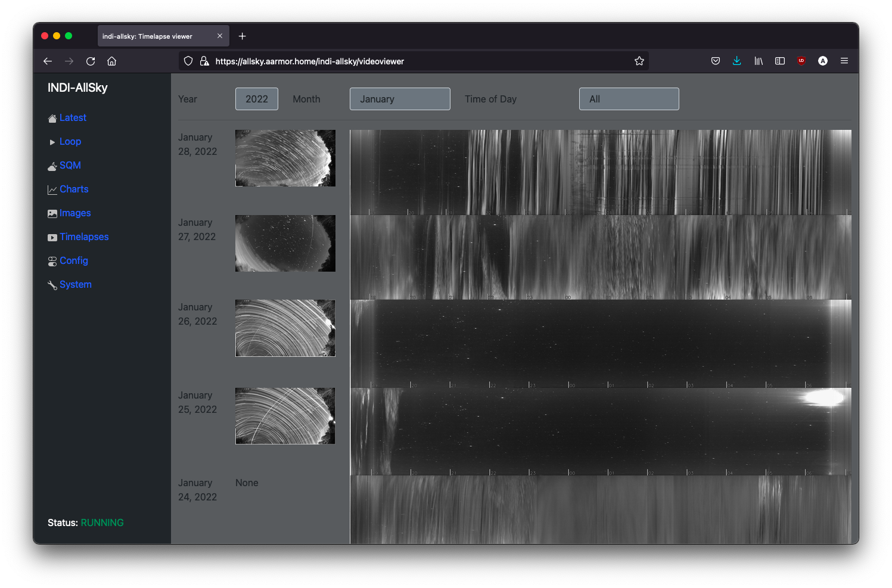Go to the browser home page icon
The height and width of the screenshot is (588, 892).
[x=111, y=61]
